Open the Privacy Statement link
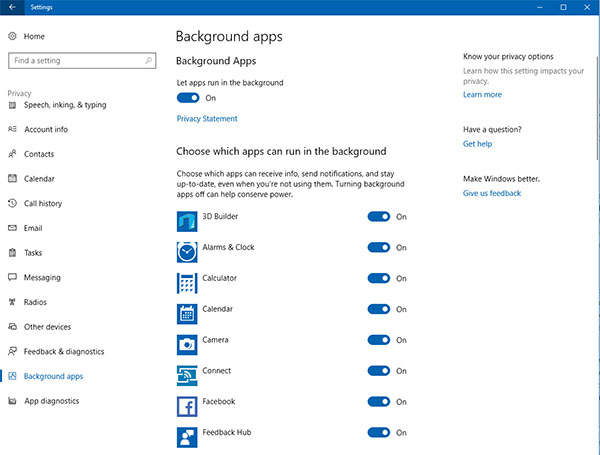The width and height of the screenshot is (600, 455). [x=207, y=119]
